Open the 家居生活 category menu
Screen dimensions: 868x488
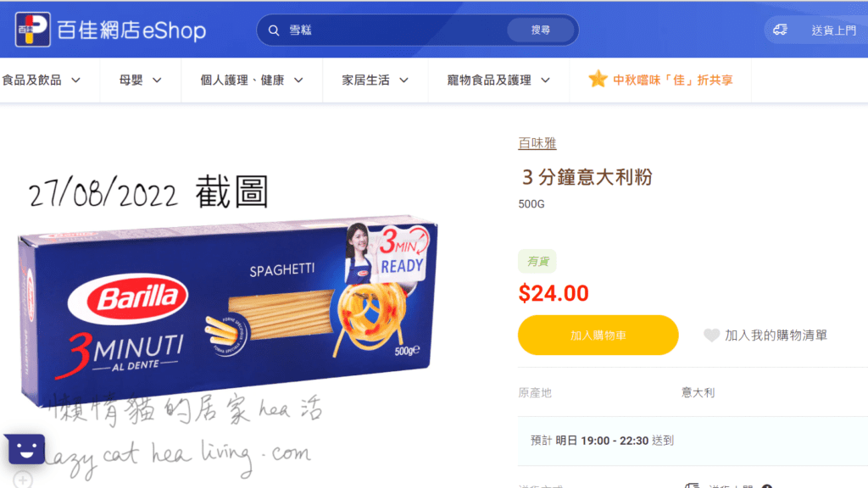376,80
